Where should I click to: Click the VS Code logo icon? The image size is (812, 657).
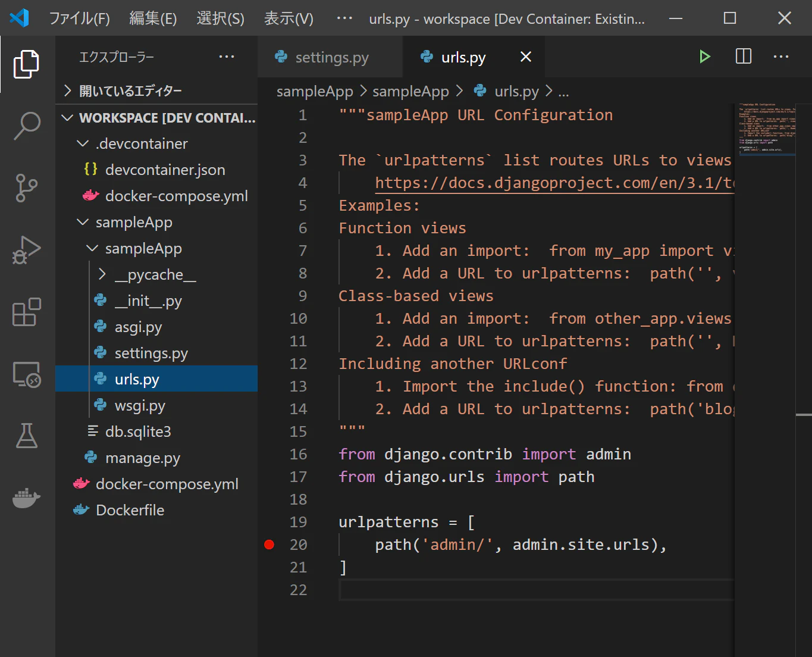(x=20, y=18)
